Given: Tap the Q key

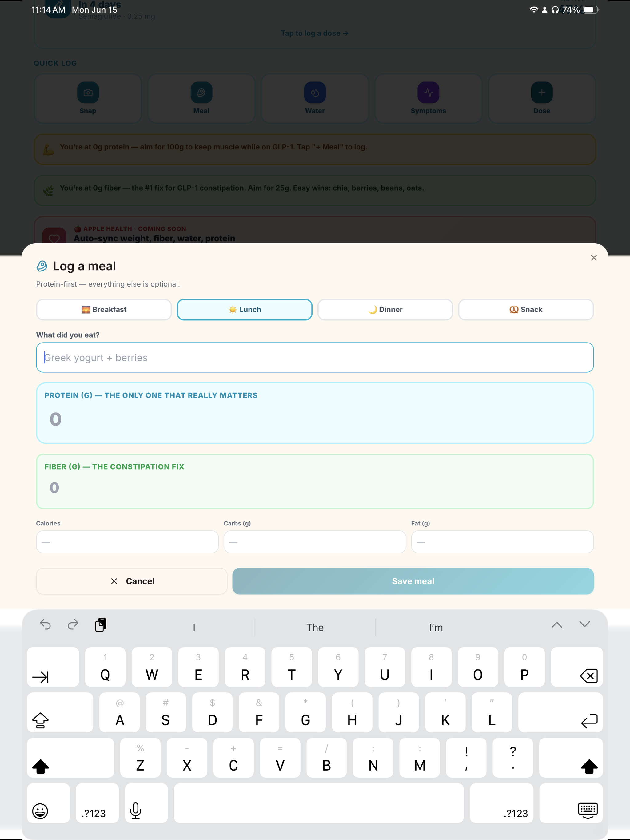Looking at the screenshot, I should coord(105,667).
